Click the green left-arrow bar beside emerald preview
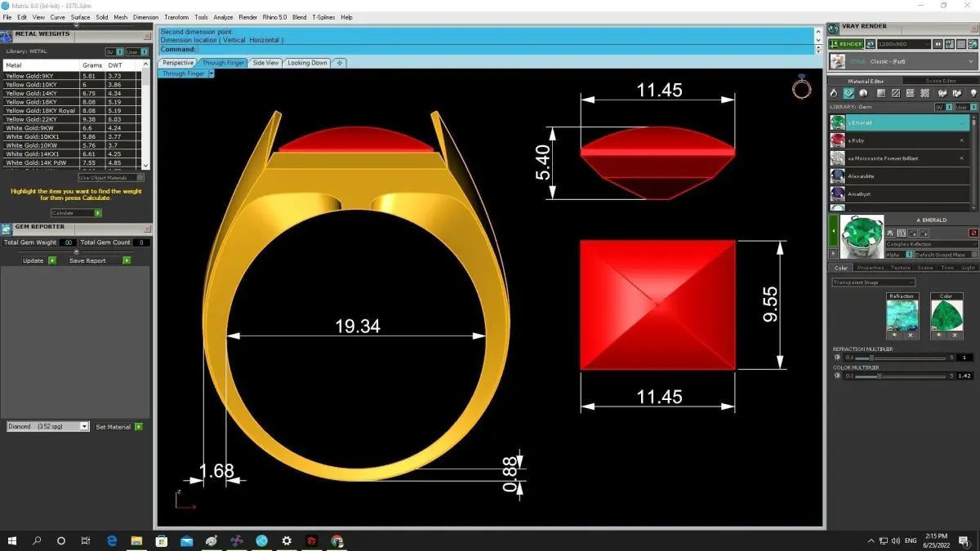This screenshot has width=980, height=551. (x=834, y=232)
